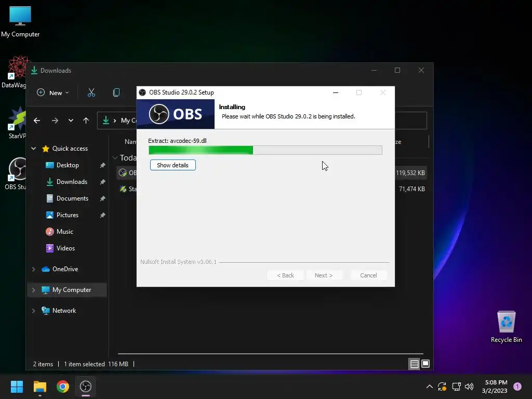Click the horizontal scrollbar in Downloads window
This screenshot has height=399, width=532.
click(270, 354)
